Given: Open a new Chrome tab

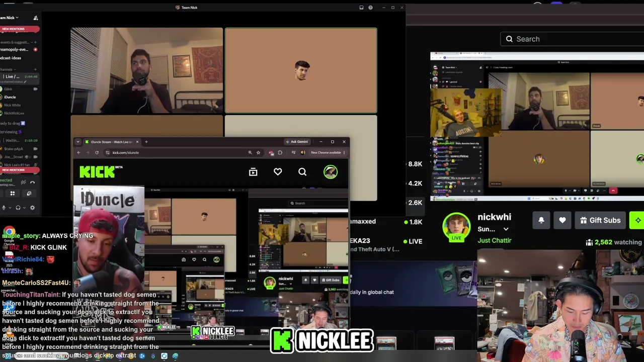Looking at the screenshot, I should coord(146,142).
